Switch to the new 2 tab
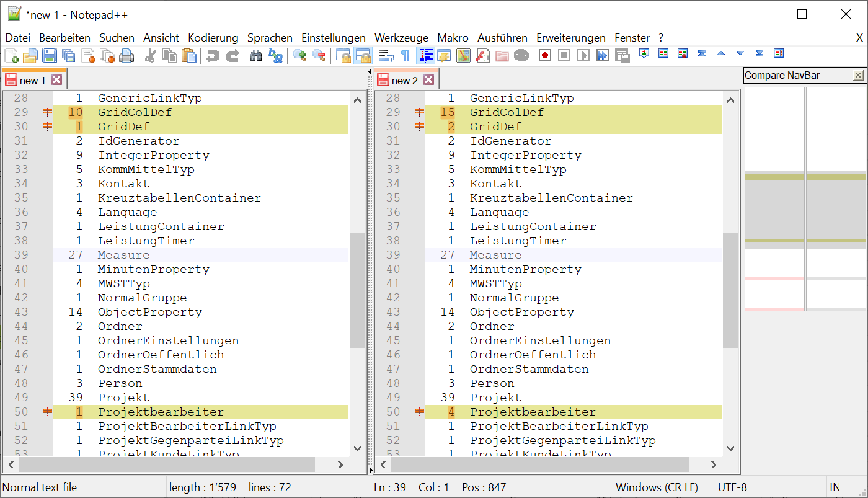Screen dimensions: 868x498 [404, 81]
